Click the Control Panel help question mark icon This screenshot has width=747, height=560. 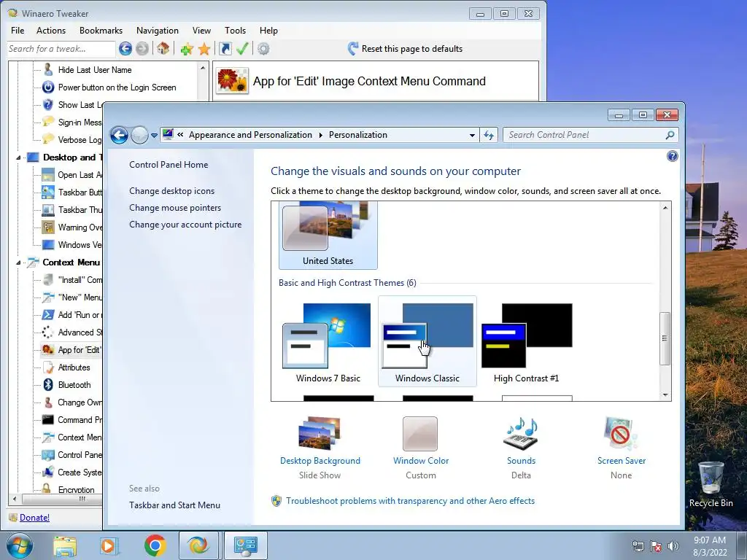point(672,156)
